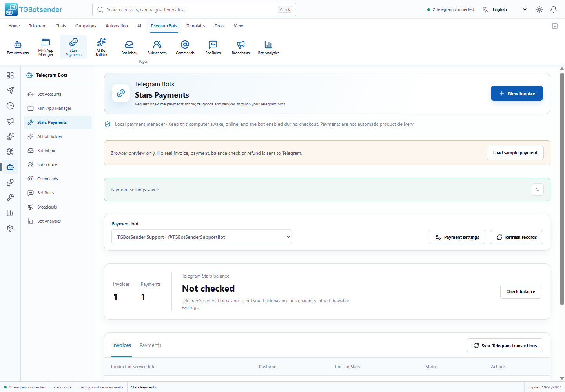Click the paper plane icon in left rail

coord(10,91)
